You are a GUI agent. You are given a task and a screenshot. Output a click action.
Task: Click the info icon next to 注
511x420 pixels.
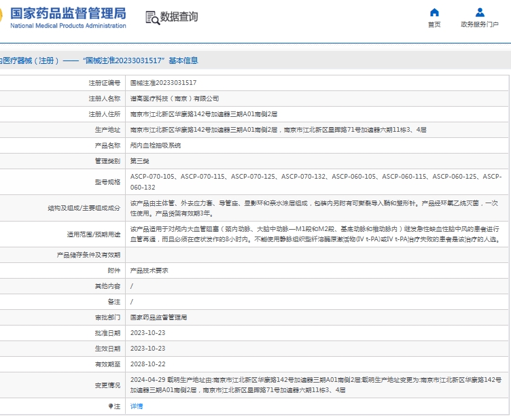pyautogui.click(x=111, y=406)
